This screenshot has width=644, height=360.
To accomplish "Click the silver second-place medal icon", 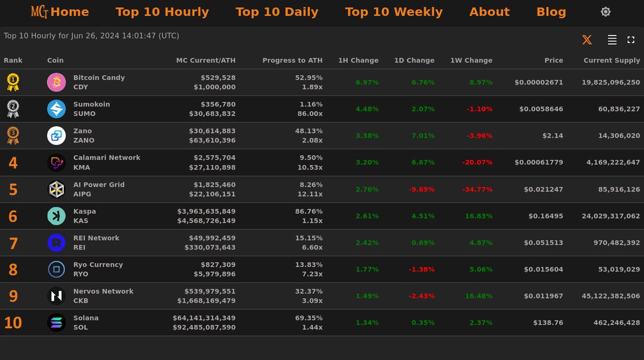I will (x=13, y=109).
